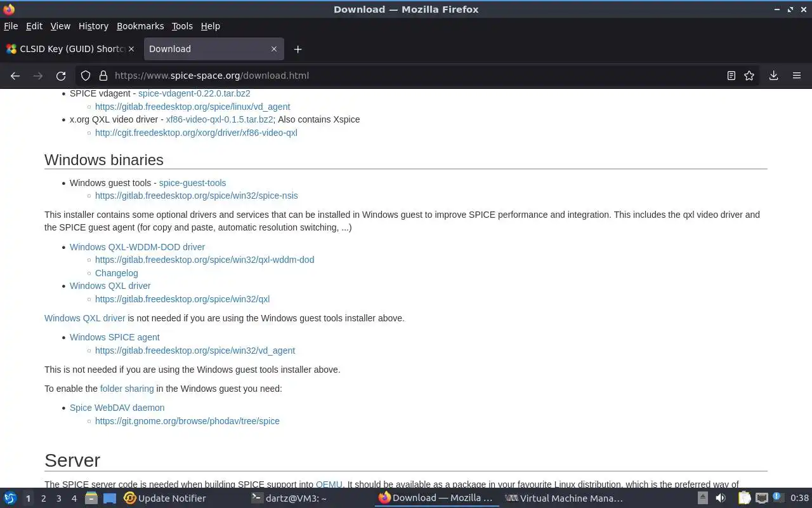Image resolution: width=812 pixels, height=508 pixels.
Task: Reload the current page
Action: point(61,76)
